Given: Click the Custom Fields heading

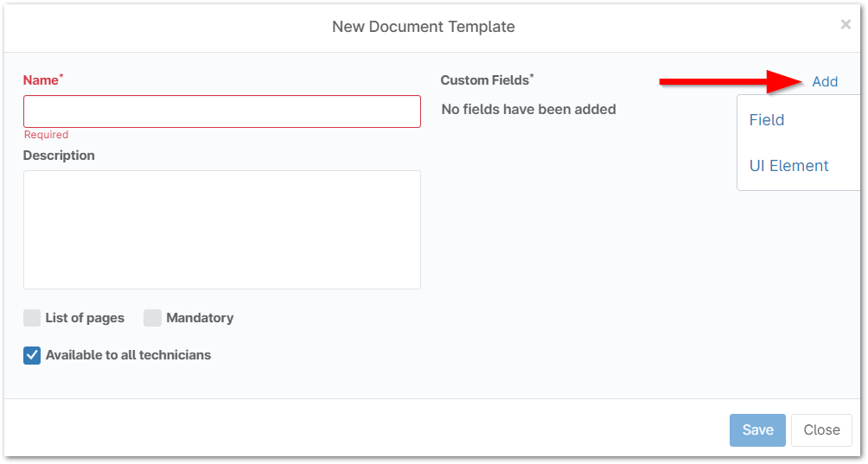Looking at the screenshot, I should [485, 80].
